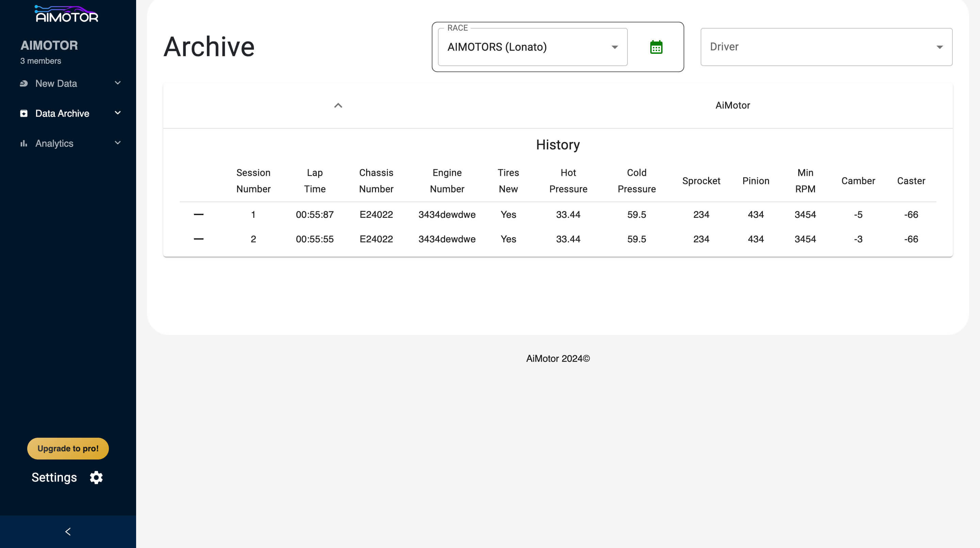Open the green calendar date picker

click(x=656, y=47)
